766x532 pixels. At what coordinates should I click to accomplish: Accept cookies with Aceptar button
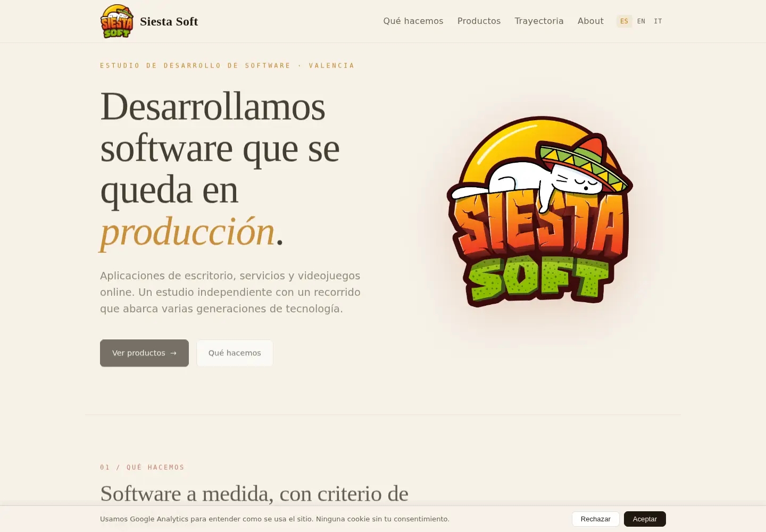tap(645, 519)
